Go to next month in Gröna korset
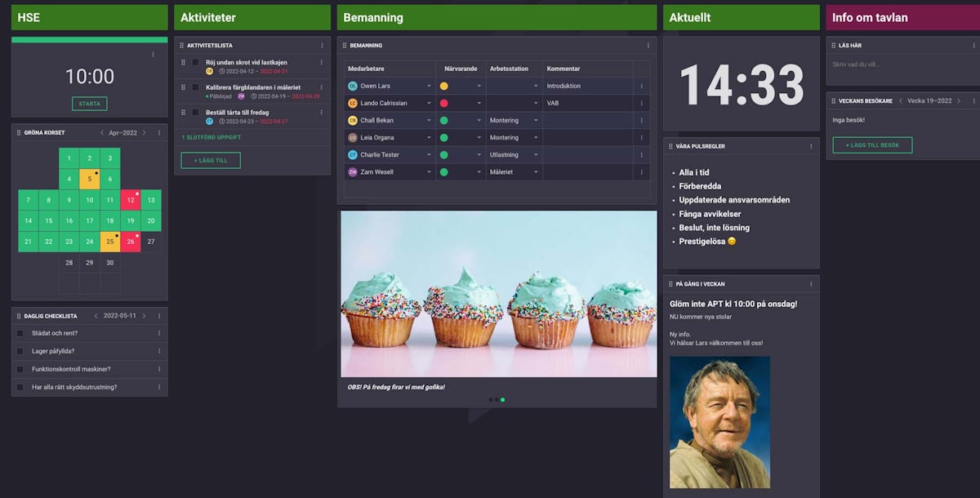Viewport: 980px width, 498px height. 145,132
